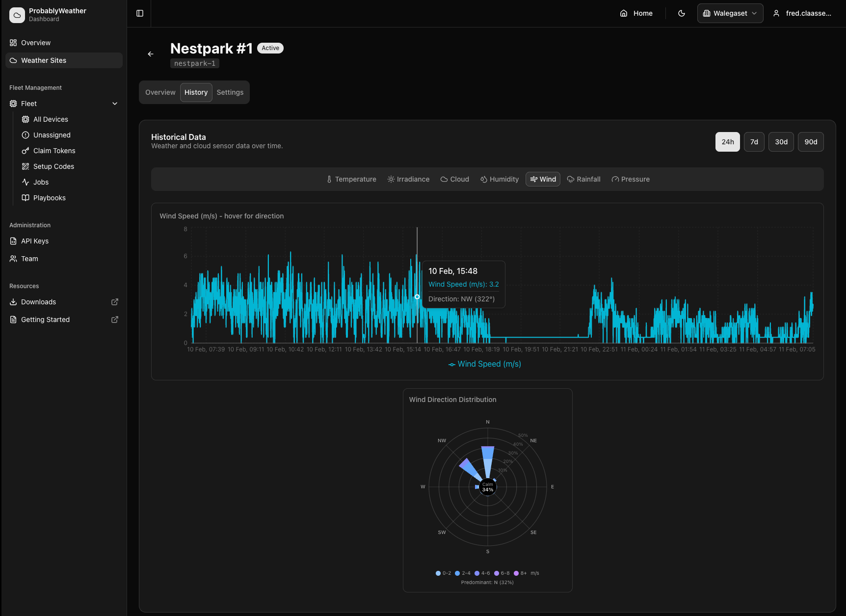
Task: Select the 7d time range
Action: coord(754,142)
